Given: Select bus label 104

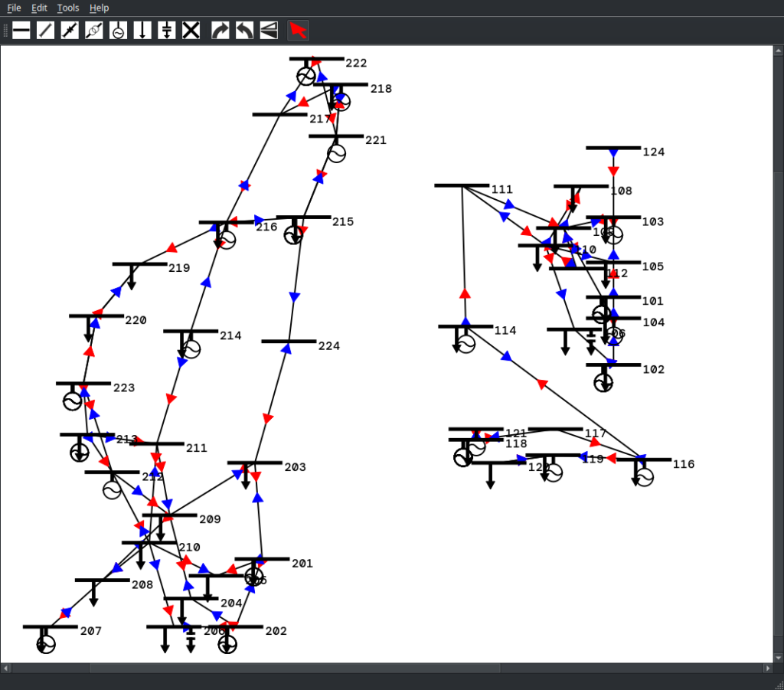Looking at the screenshot, I should click(x=654, y=322).
